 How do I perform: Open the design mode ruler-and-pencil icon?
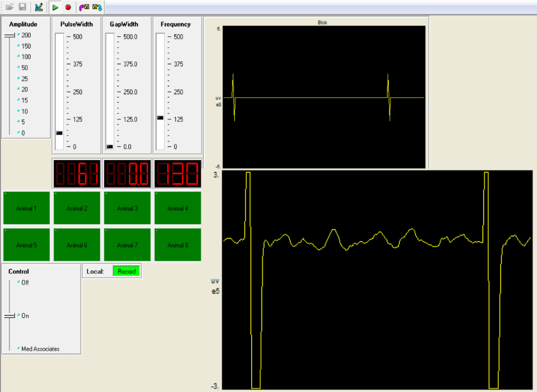[x=38, y=7]
